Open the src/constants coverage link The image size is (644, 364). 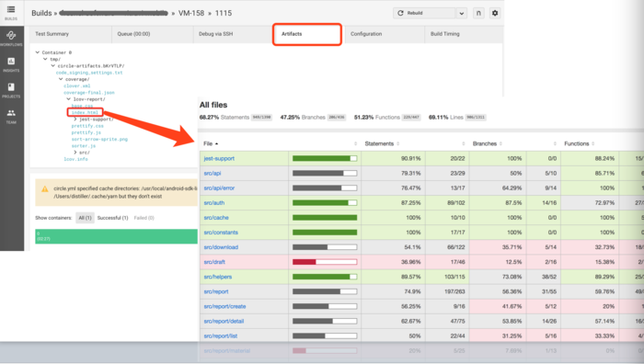221,233
